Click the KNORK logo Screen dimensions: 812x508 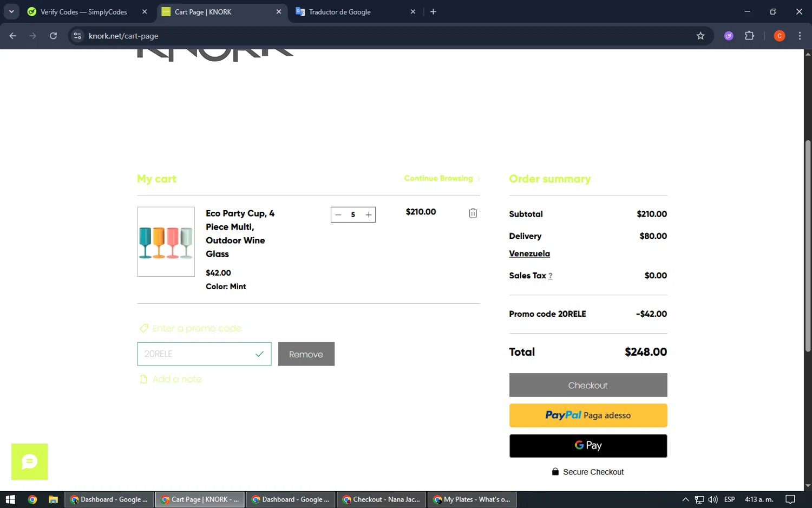click(215, 55)
